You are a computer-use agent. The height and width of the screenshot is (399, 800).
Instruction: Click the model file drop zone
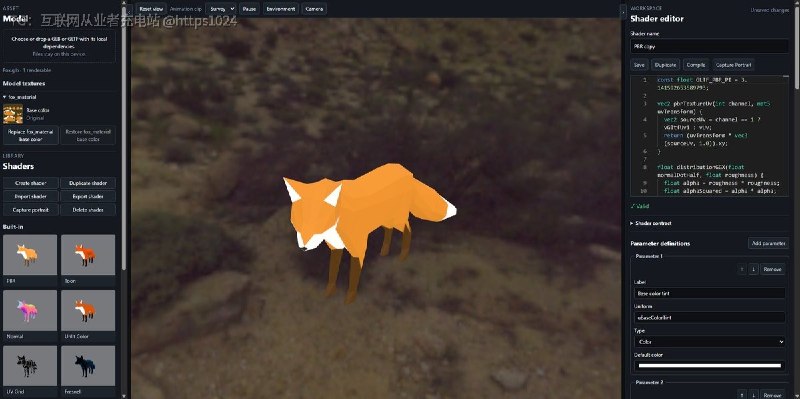tap(60, 46)
